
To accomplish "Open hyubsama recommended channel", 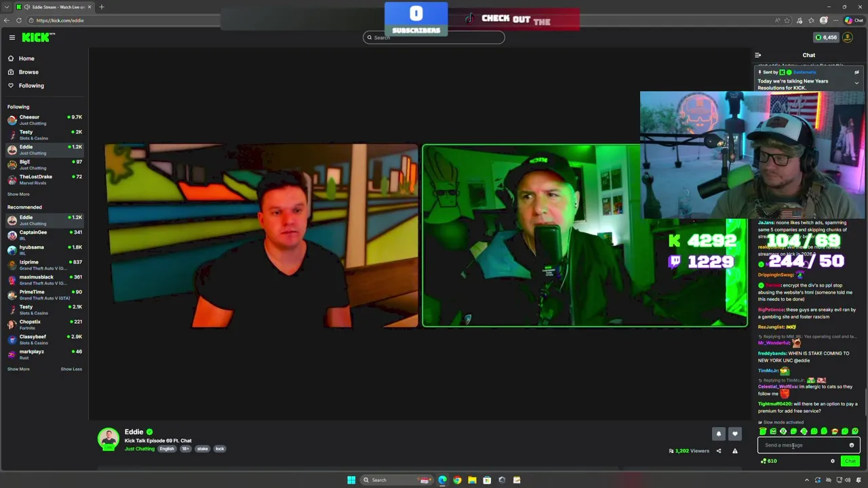I will (x=44, y=250).
